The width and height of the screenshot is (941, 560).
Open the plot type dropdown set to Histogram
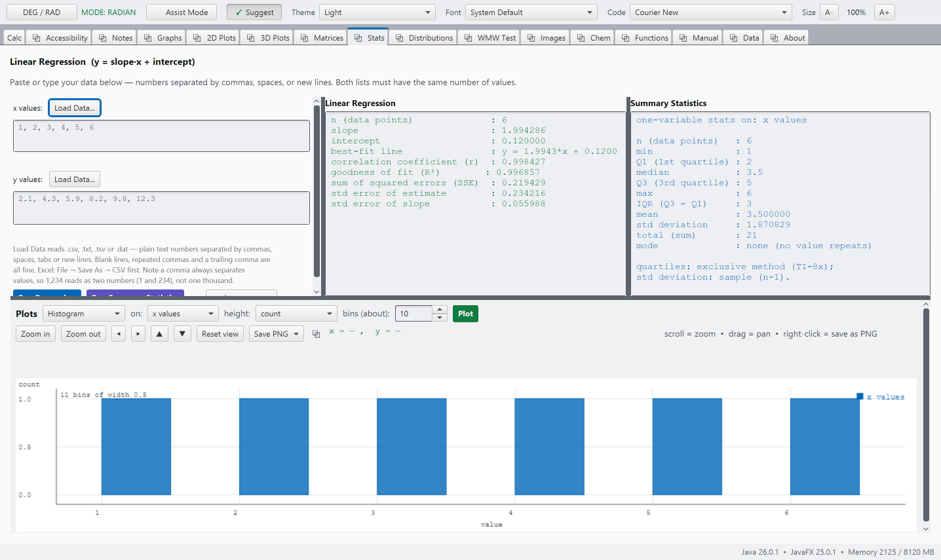click(x=84, y=314)
